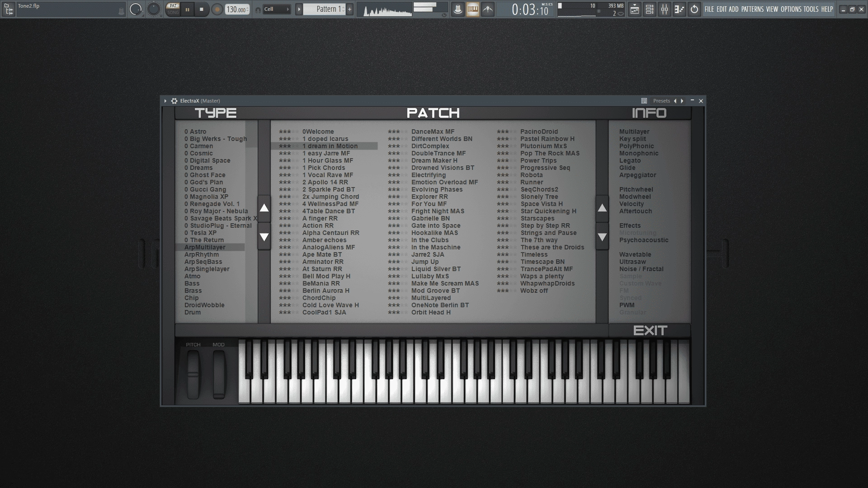Toggle typing keyboard to piano icon

pyautogui.click(x=473, y=9)
